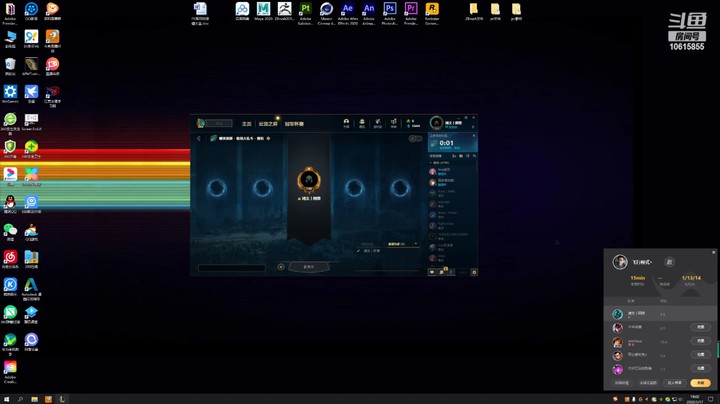
Task: Open the Windows Start menu
Action: [x=6, y=399]
